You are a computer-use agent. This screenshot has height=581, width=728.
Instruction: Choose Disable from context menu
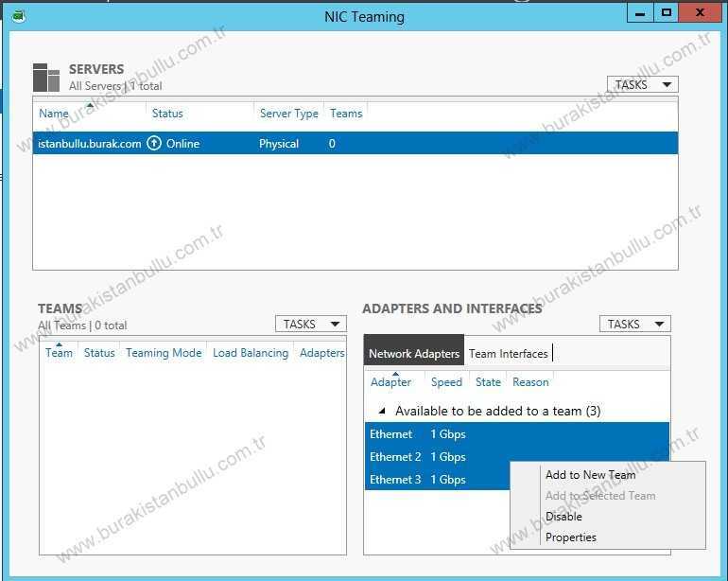tap(563, 517)
